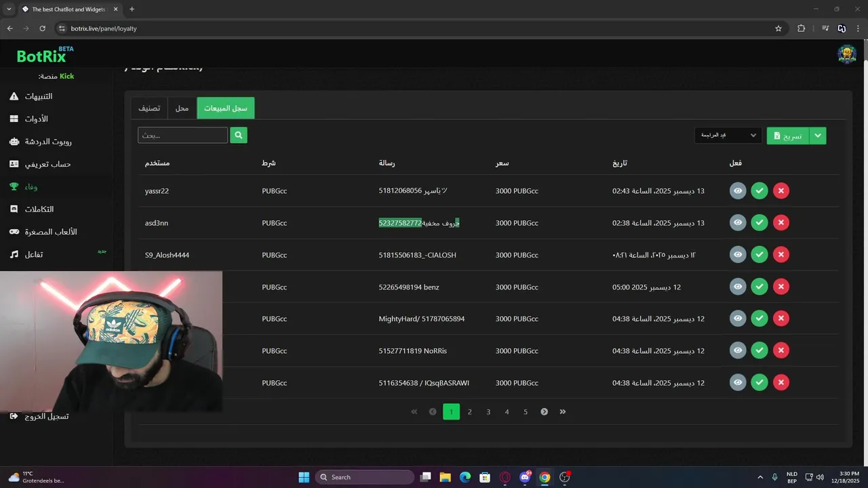View details for MightyHard sale row

point(738,319)
